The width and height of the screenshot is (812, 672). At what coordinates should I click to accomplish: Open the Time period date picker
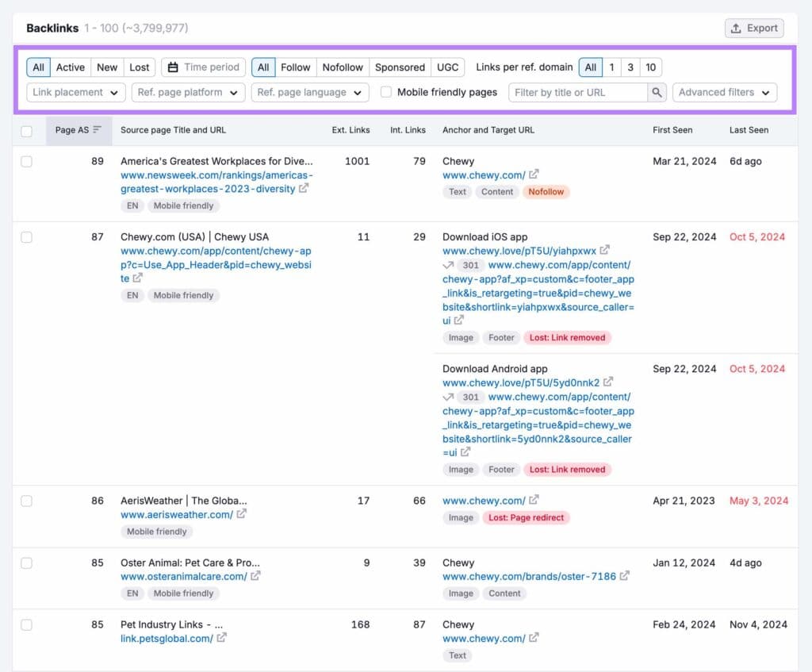pyautogui.click(x=204, y=67)
